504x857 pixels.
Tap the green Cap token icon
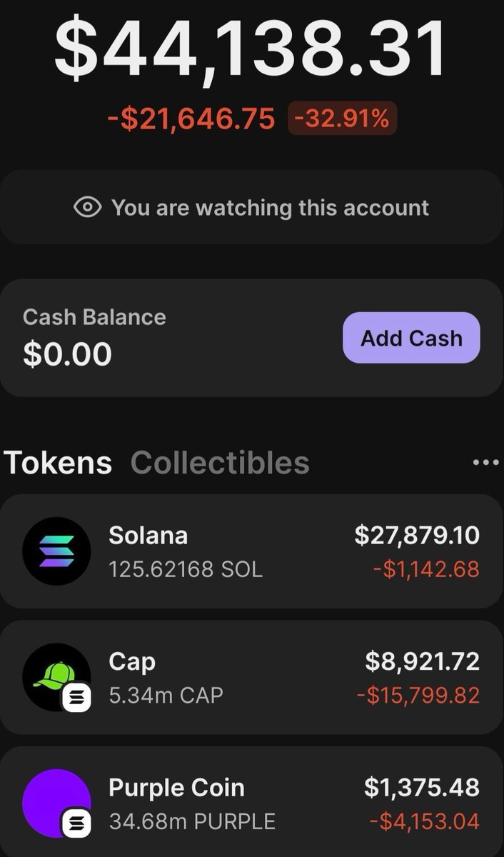(x=54, y=674)
